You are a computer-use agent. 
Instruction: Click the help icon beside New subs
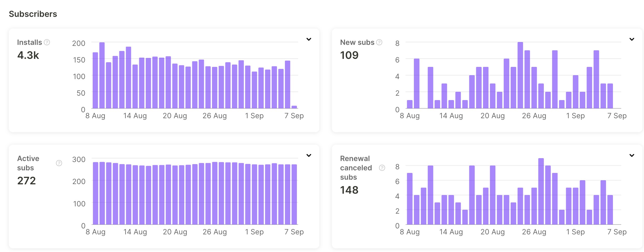379,42
